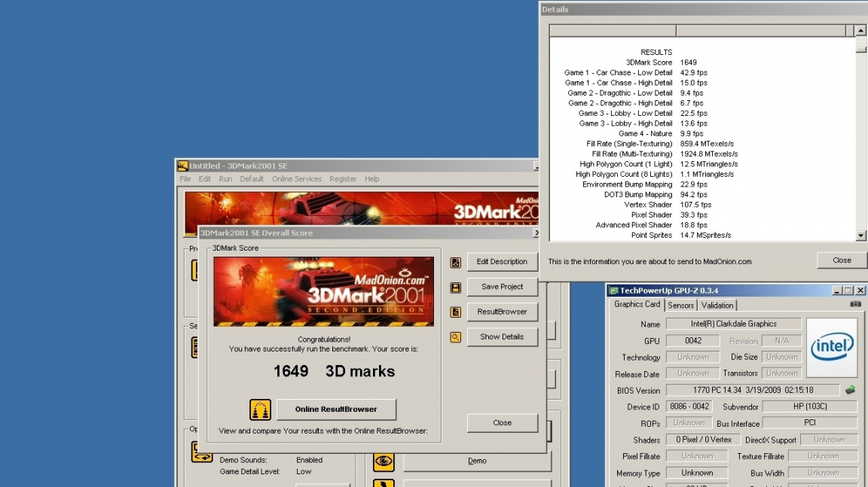
Task: Click the Show Details magnifier icon
Action: point(455,337)
